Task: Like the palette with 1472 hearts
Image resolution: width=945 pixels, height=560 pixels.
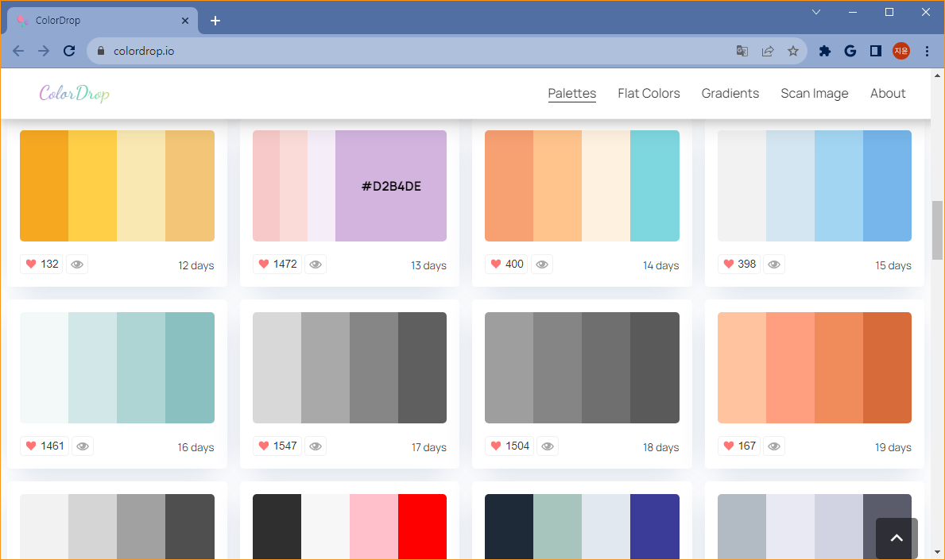Action: 277,264
